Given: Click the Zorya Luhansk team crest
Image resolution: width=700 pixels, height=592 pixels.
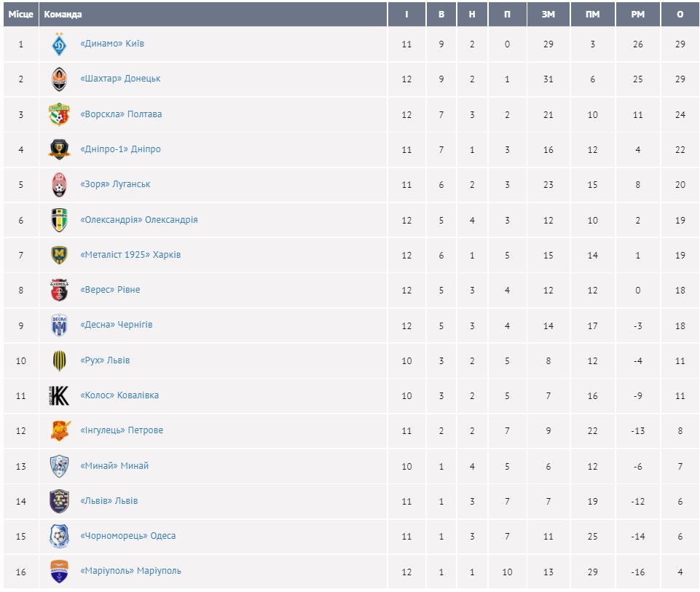Looking at the screenshot, I should (x=59, y=185).
